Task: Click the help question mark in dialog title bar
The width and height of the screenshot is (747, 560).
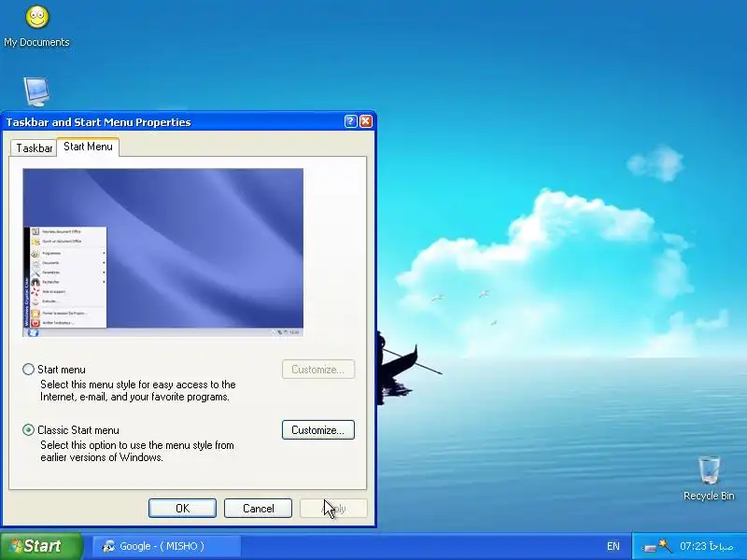Action: 351,121
